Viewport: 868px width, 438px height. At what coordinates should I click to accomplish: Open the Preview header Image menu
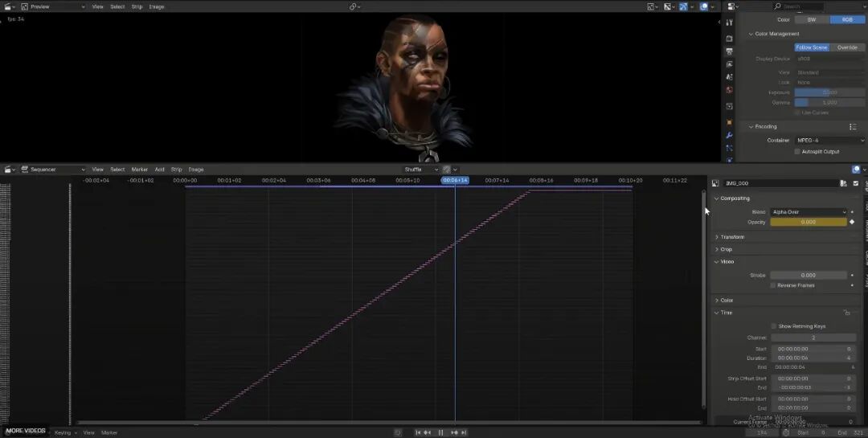pyautogui.click(x=157, y=6)
